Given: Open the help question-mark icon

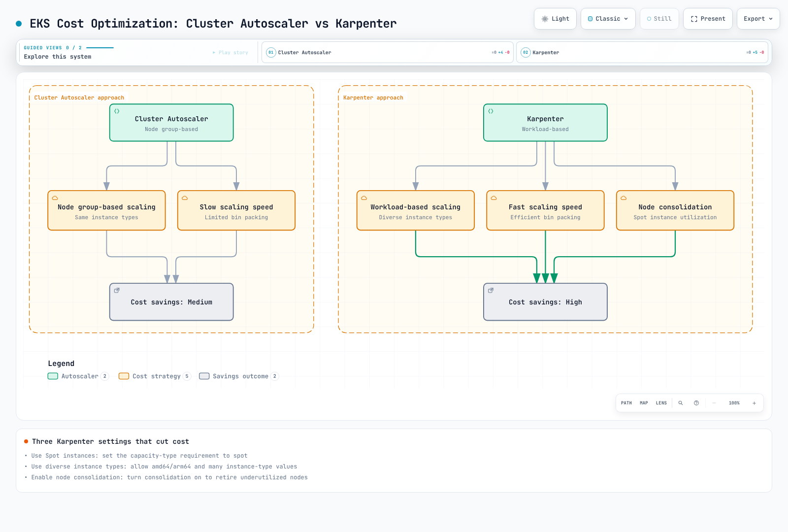Looking at the screenshot, I should point(696,403).
